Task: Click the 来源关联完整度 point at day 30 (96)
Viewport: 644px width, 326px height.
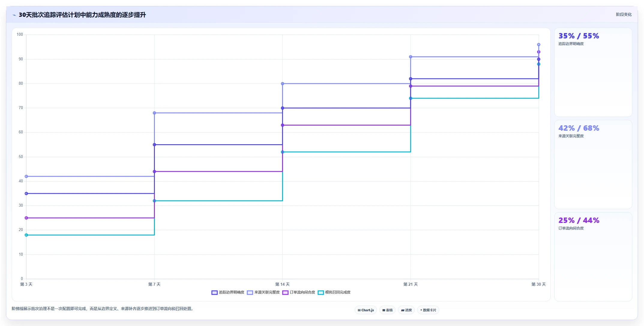Action: [539, 44]
